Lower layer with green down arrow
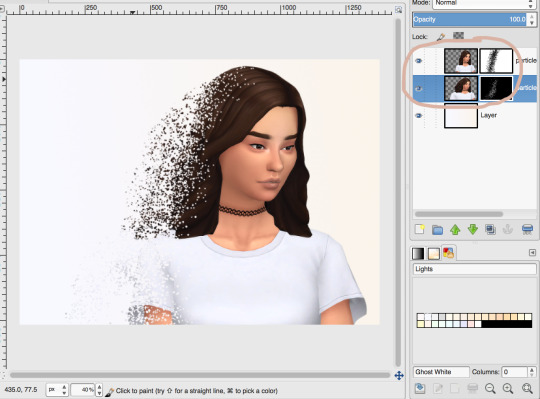This screenshot has width=540, height=399. tap(473, 229)
